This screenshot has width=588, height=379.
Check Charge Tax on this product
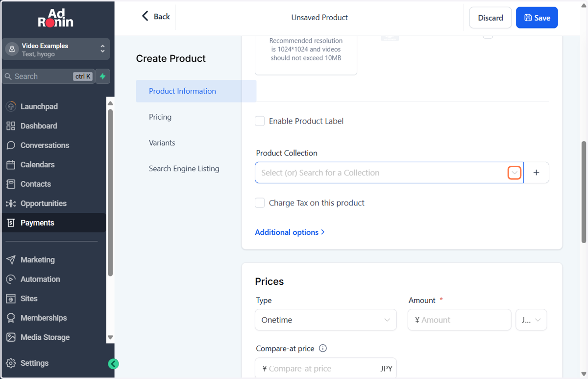pos(260,203)
